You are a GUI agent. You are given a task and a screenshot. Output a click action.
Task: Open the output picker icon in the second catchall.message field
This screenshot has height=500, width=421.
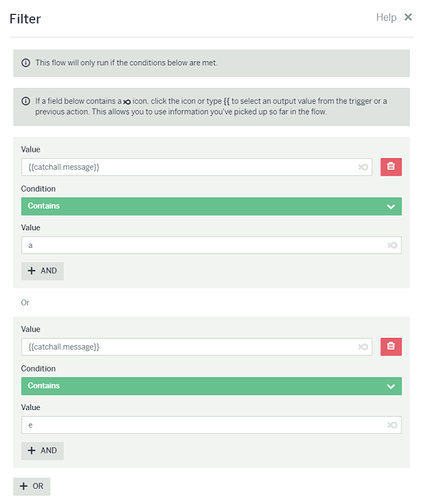click(363, 347)
